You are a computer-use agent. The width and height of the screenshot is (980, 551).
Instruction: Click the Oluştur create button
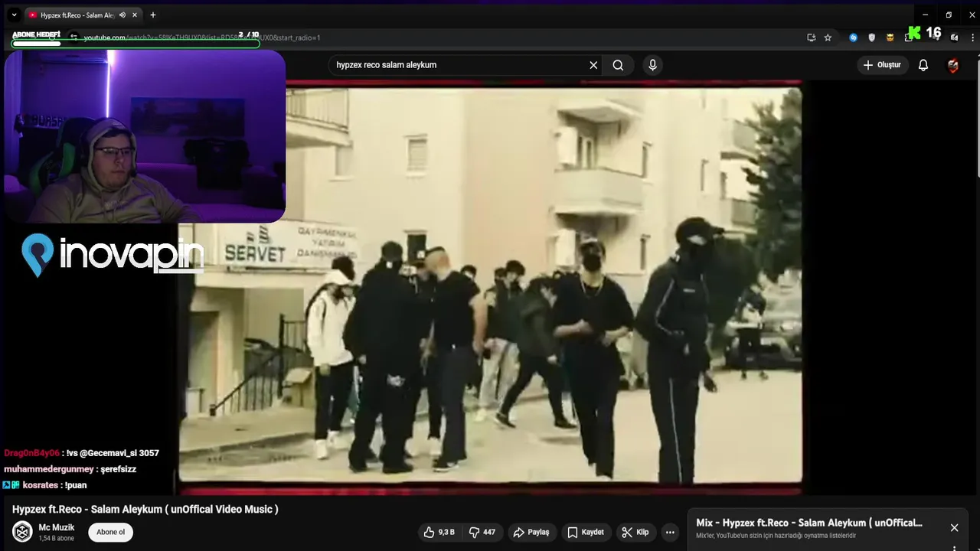click(882, 65)
